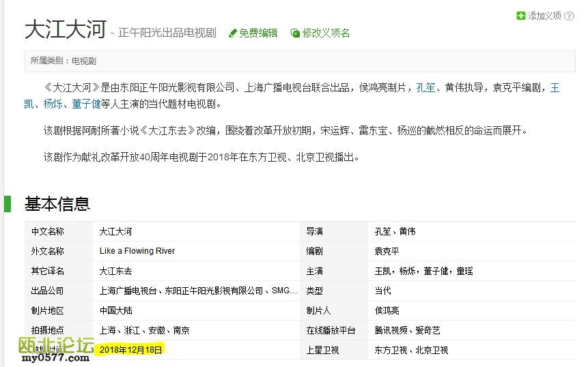Image resolution: width=588 pixels, height=367 pixels.
Task: Click the Like a Flowing River cell
Action: 137,251
